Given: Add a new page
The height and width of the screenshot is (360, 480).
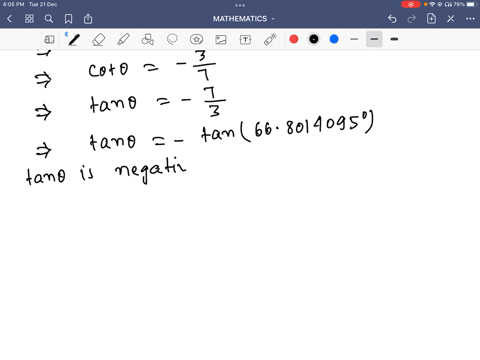Looking at the screenshot, I should [431, 19].
